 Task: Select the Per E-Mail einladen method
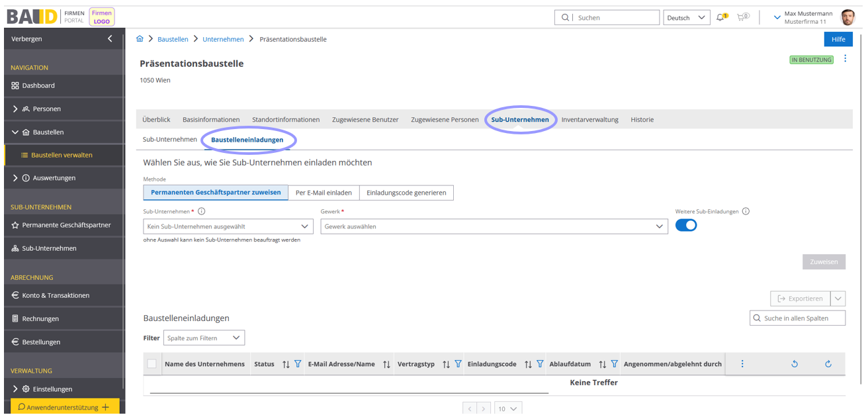tap(324, 193)
